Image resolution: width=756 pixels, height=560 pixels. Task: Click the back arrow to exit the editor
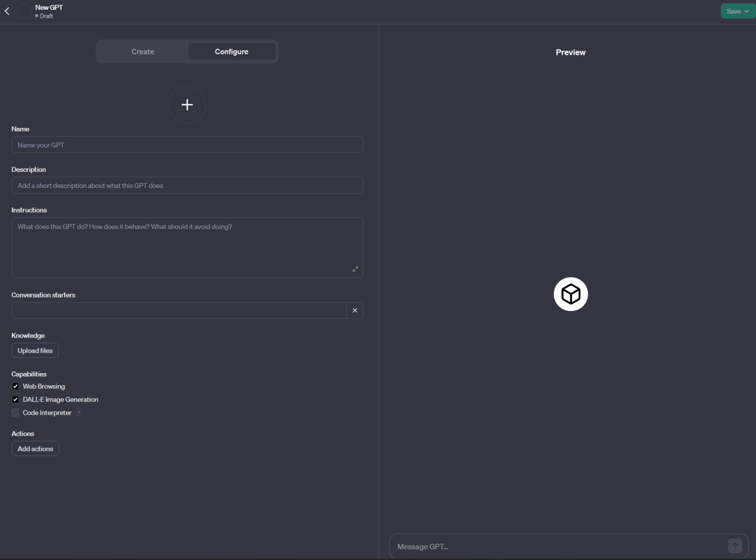[x=7, y=11]
